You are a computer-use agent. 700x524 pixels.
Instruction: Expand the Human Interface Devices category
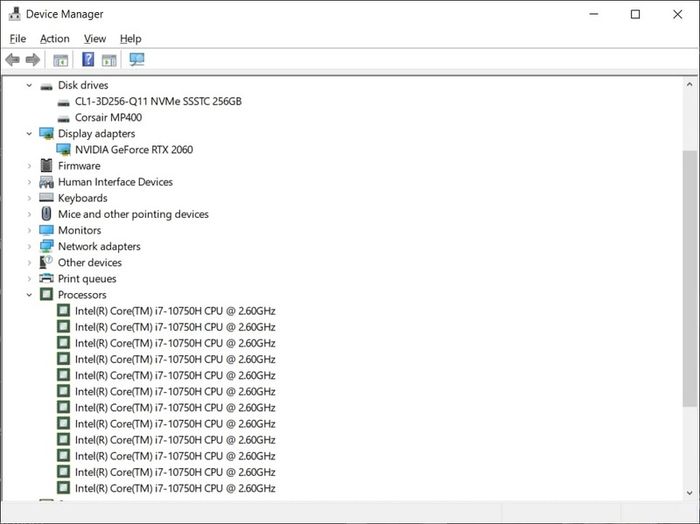29,182
